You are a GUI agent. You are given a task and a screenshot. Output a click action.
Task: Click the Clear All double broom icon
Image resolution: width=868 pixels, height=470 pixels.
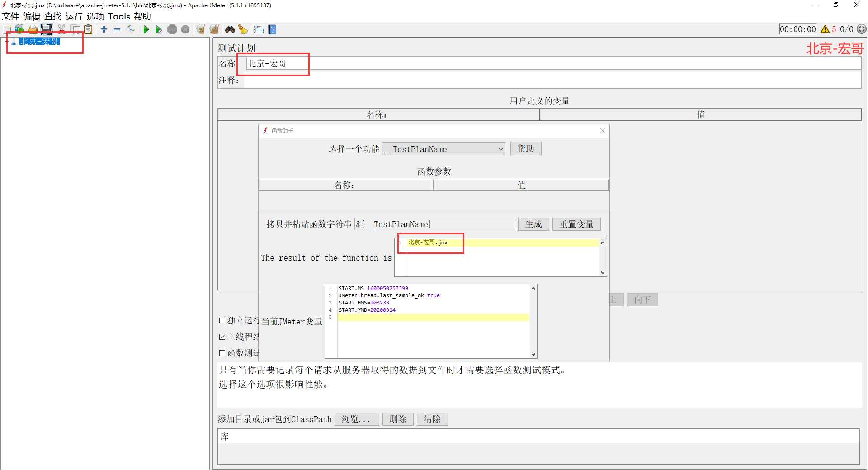(214, 29)
